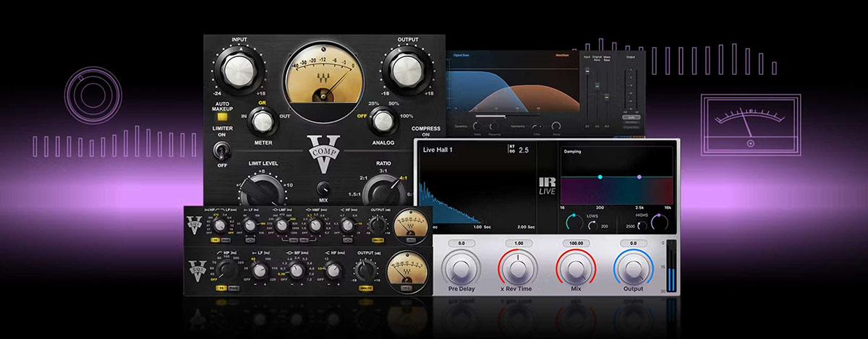
Task: Click the MaxxBass Input fader
Action: (x=587, y=71)
